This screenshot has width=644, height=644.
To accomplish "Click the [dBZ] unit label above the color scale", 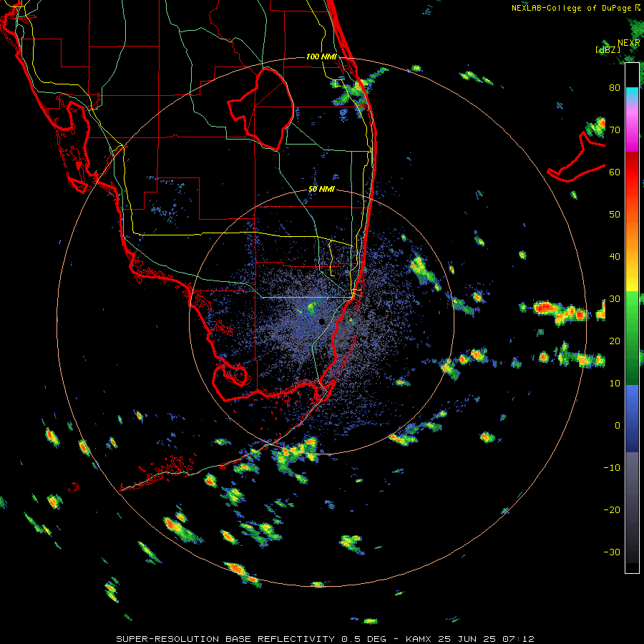I will (x=608, y=49).
